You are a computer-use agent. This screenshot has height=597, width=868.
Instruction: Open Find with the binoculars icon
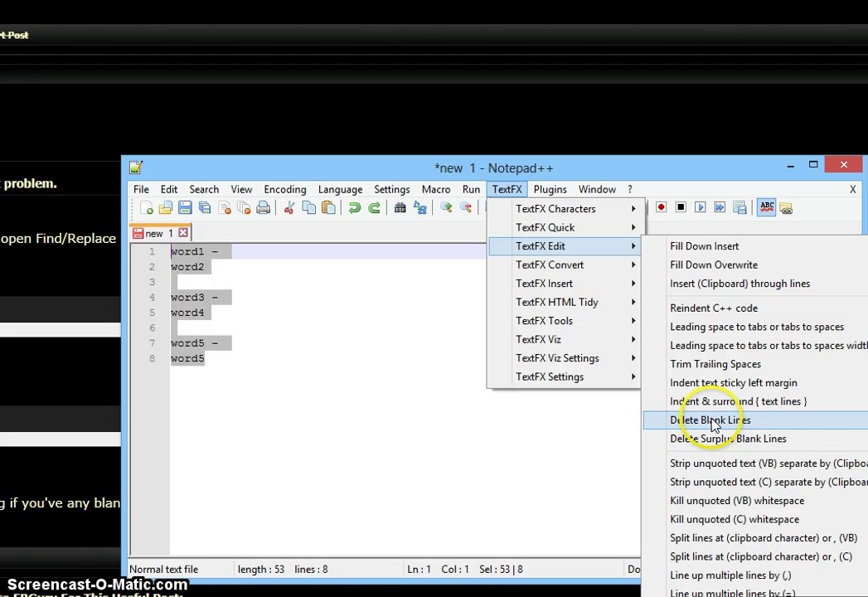coord(400,207)
